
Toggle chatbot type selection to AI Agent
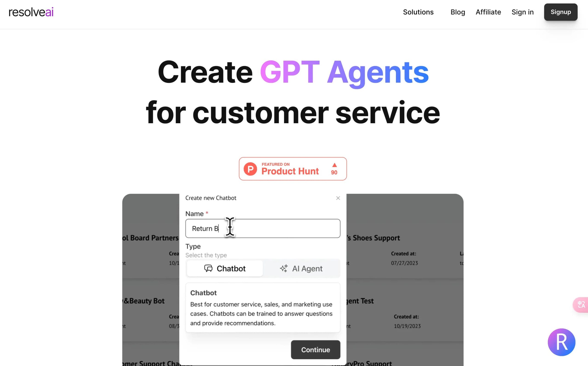click(301, 268)
